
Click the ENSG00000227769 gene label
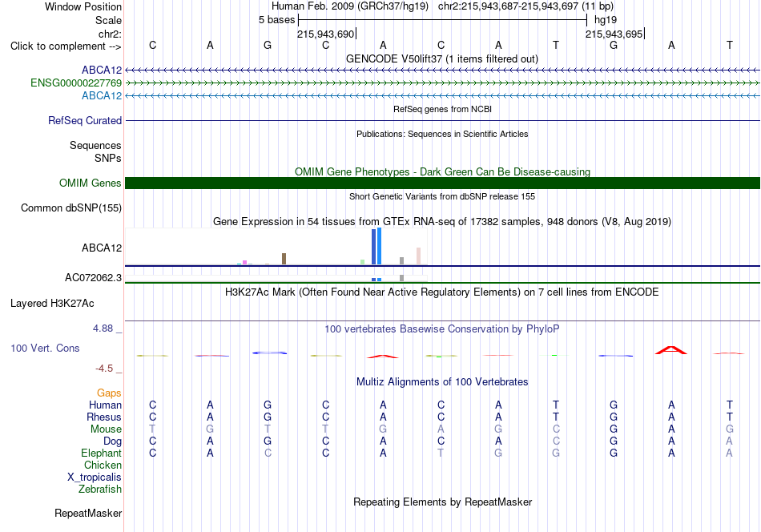(76, 83)
